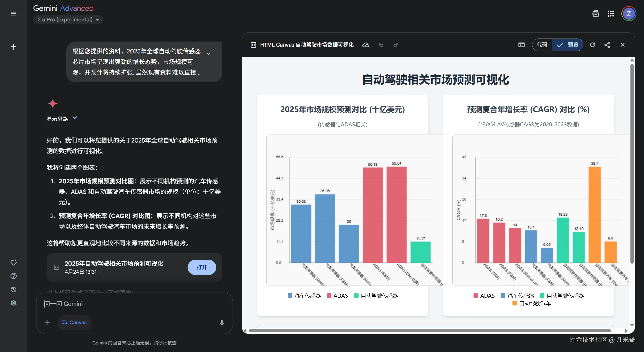Expand the 显示思路 reasoning section

tap(62, 118)
